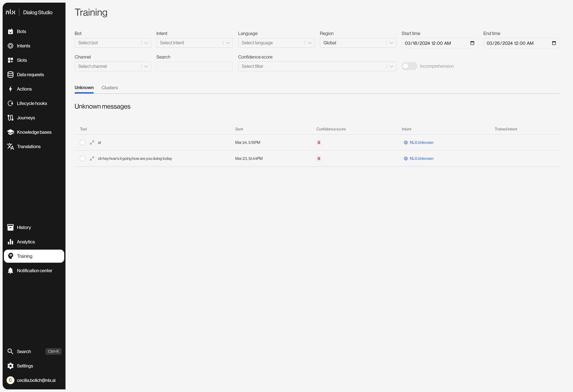Open Analytics in the sidebar
The image size is (573, 392).
pos(26,242)
